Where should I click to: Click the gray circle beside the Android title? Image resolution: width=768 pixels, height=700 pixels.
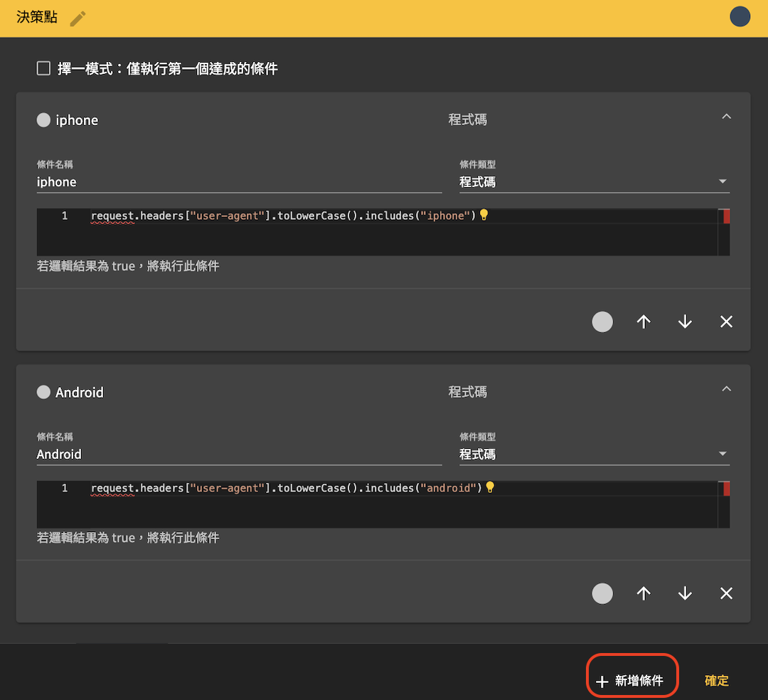pyautogui.click(x=43, y=392)
